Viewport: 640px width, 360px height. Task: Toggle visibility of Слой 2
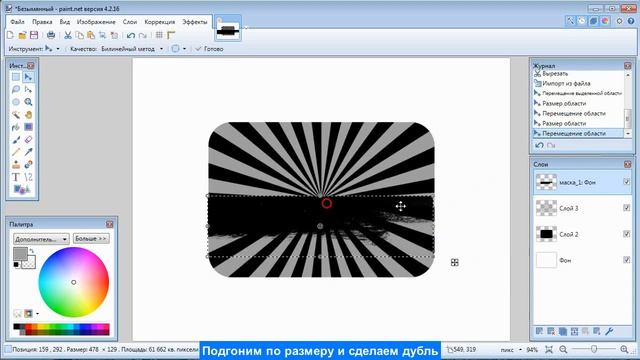(627, 234)
